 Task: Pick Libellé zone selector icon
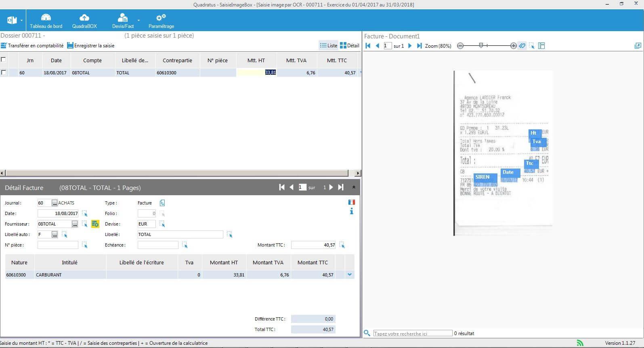[x=230, y=234]
